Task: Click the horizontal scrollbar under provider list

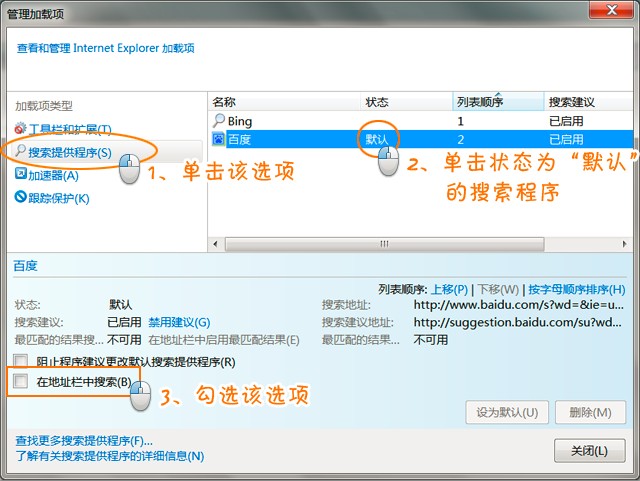Action: [x=380, y=243]
